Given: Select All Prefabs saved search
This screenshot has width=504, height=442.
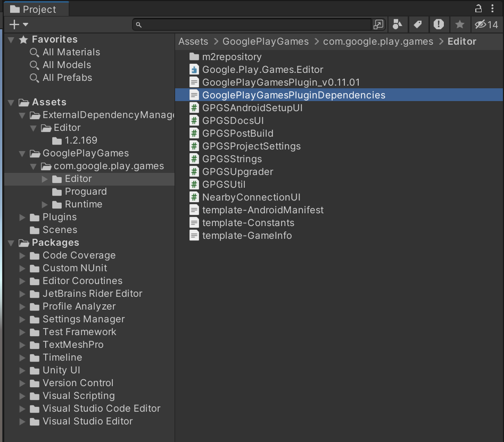Looking at the screenshot, I should (67, 78).
